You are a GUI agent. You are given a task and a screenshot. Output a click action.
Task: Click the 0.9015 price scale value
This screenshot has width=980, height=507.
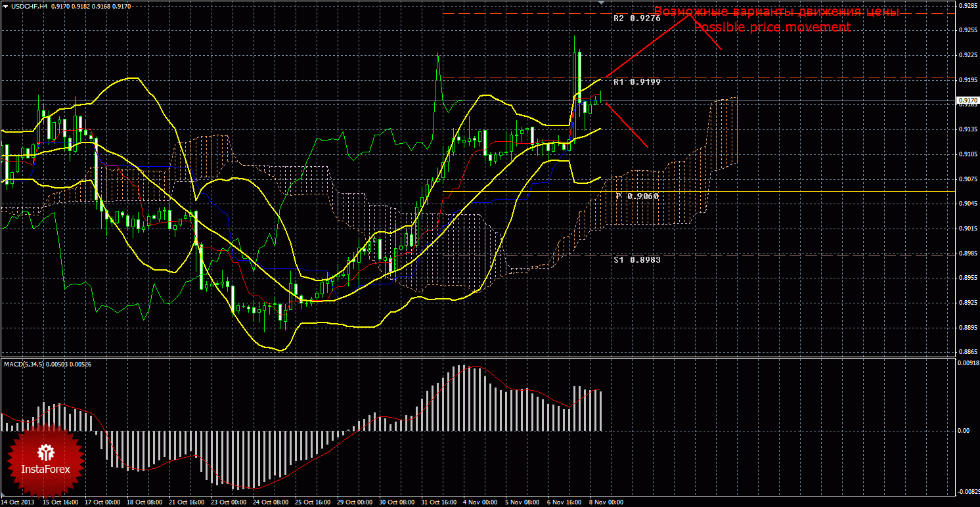click(968, 229)
